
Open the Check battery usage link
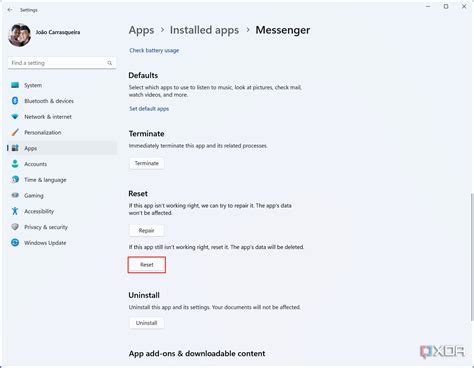point(154,50)
